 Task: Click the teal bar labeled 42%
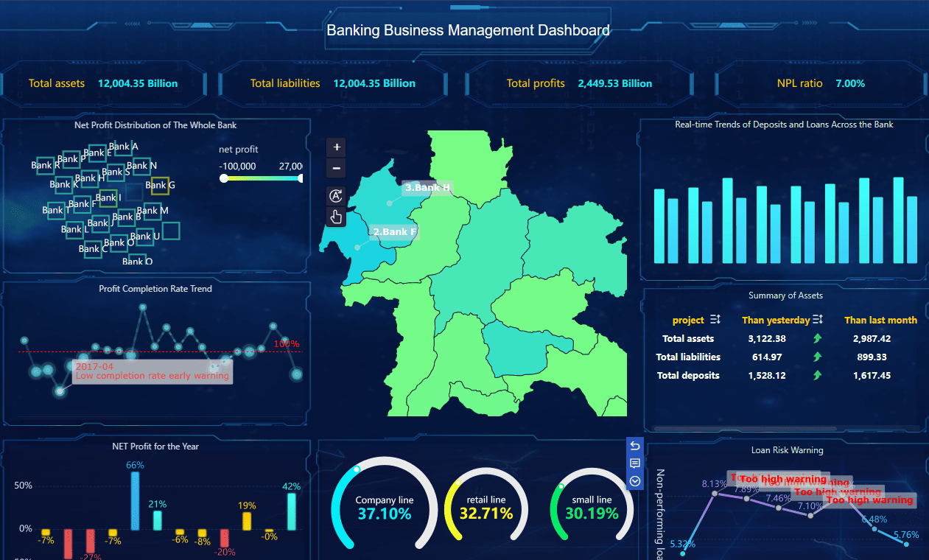(x=292, y=511)
